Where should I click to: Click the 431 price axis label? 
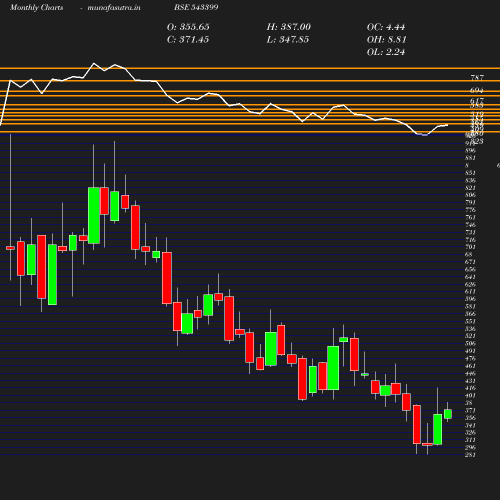coord(470,381)
